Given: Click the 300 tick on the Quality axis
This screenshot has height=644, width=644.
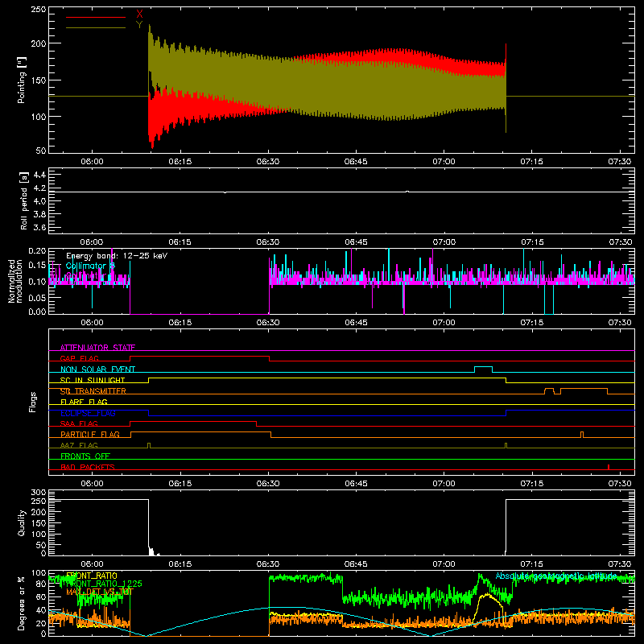Looking at the screenshot, I should [x=39, y=493].
